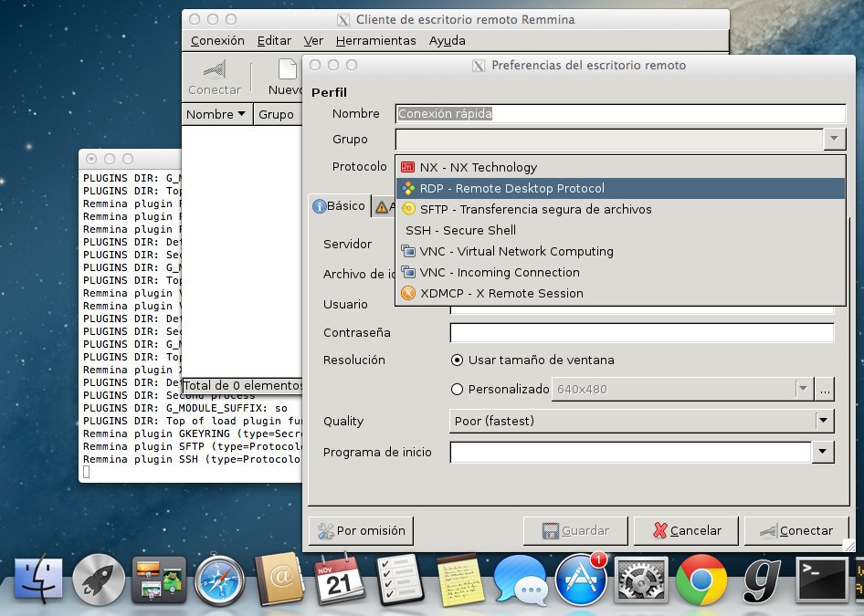Click the warning-icon tab beside Básico
The width and height of the screenshot is (864, 616).
(x=384, y=207)
